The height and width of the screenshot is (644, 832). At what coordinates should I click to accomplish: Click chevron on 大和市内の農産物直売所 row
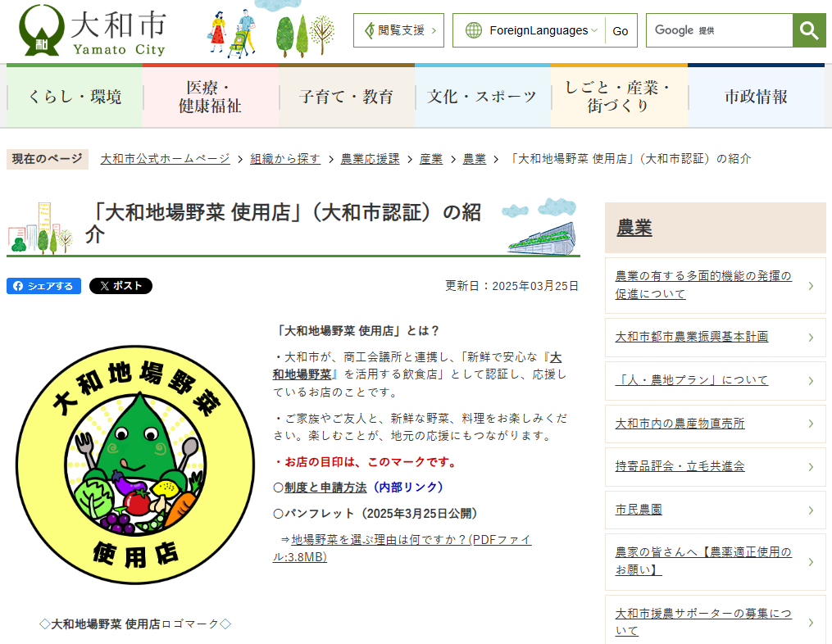[x=811, y=424]
